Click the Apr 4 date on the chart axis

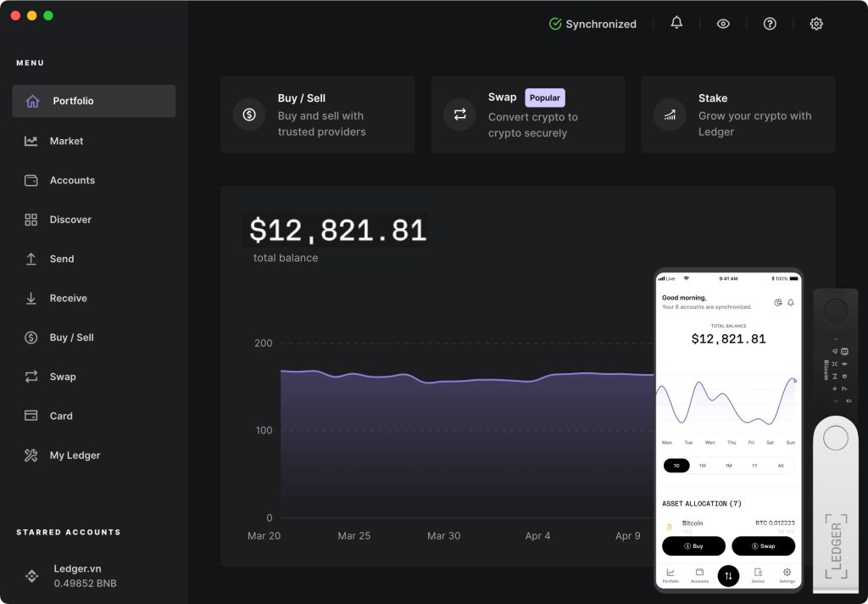click(537, 536)
